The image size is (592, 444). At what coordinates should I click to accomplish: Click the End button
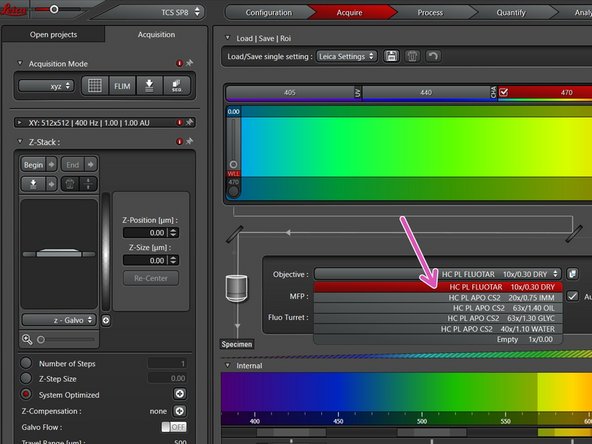coord(72,165)
